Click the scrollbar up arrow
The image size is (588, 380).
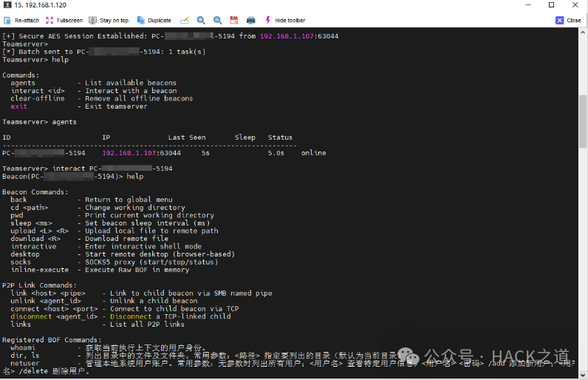pyautogui.click(x=583, y=33)
